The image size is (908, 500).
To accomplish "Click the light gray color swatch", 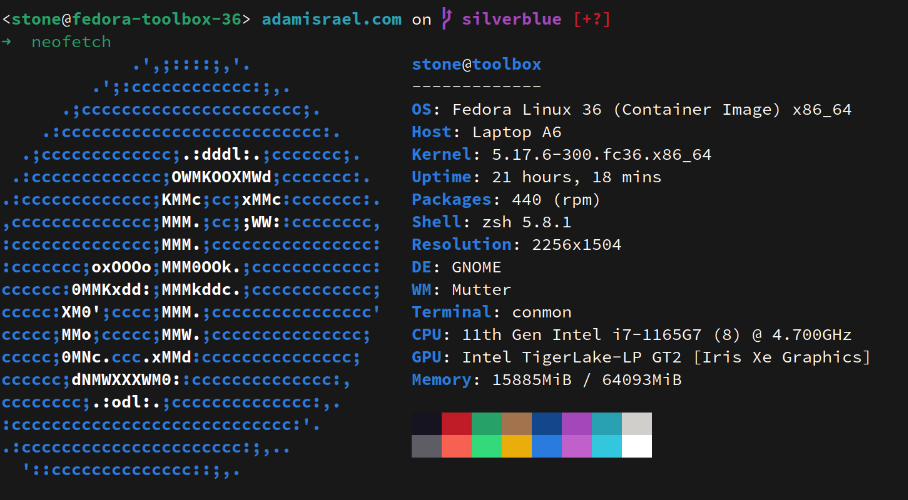I will (637, 424).
